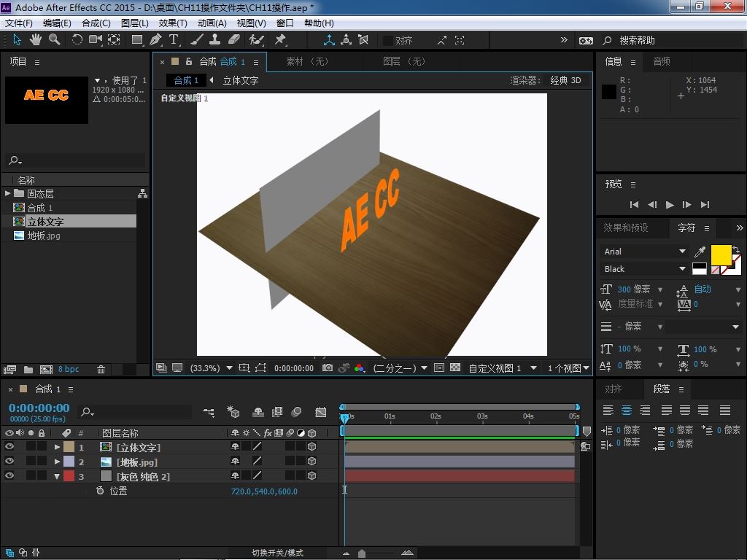Click the 8 bpc color depth button
747x560 pixels.
click(69, 369)
